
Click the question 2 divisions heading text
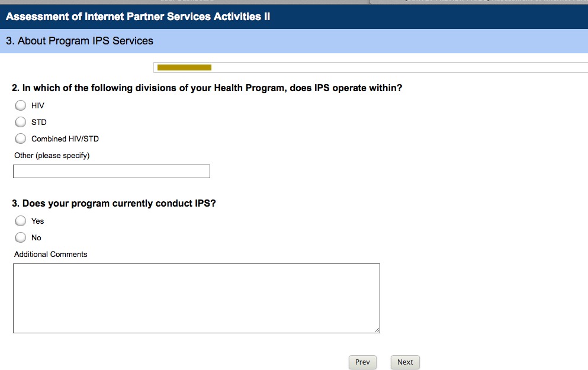click(x=207, y=88)
